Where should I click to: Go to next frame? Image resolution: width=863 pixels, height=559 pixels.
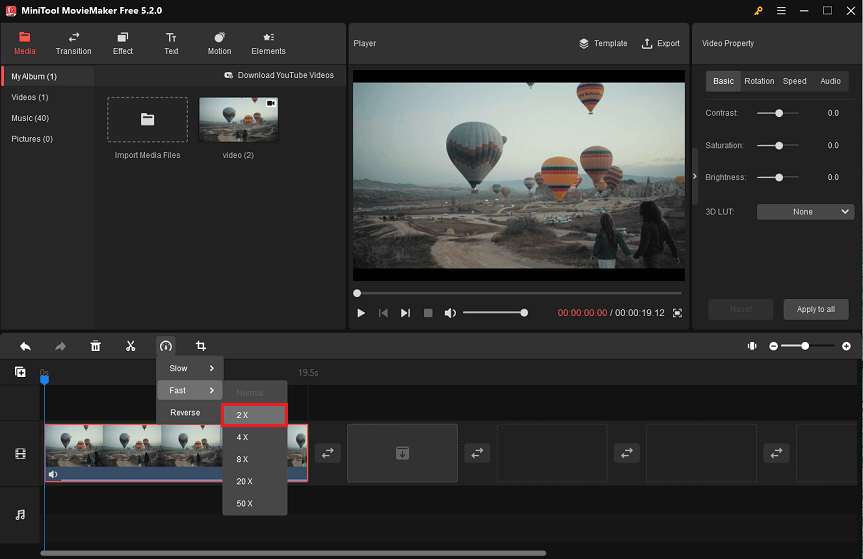[405, 313]
